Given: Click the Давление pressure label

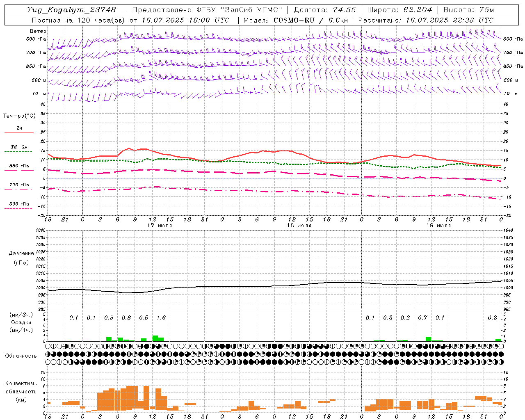Looking at the screenshot, I should (21, 253).
